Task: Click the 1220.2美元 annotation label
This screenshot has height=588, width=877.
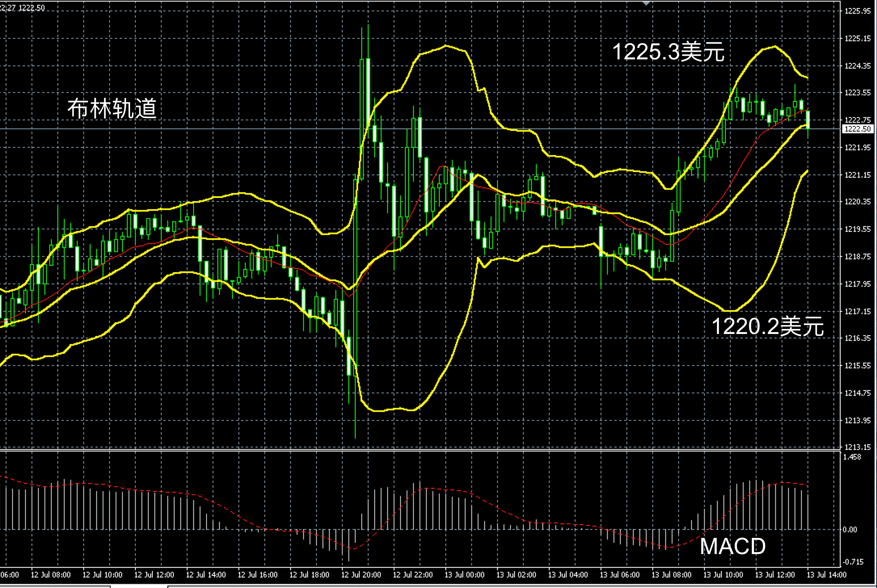Action: [767, 326]
